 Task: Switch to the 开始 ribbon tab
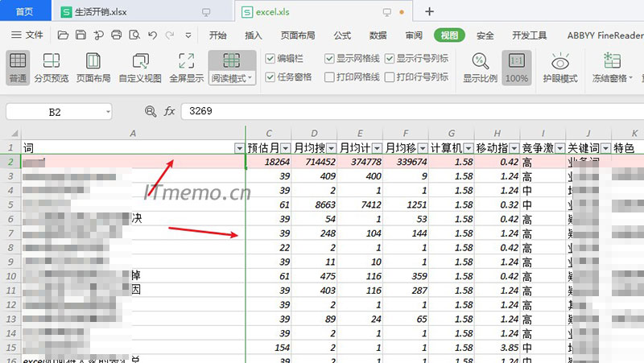click(217, 35)
